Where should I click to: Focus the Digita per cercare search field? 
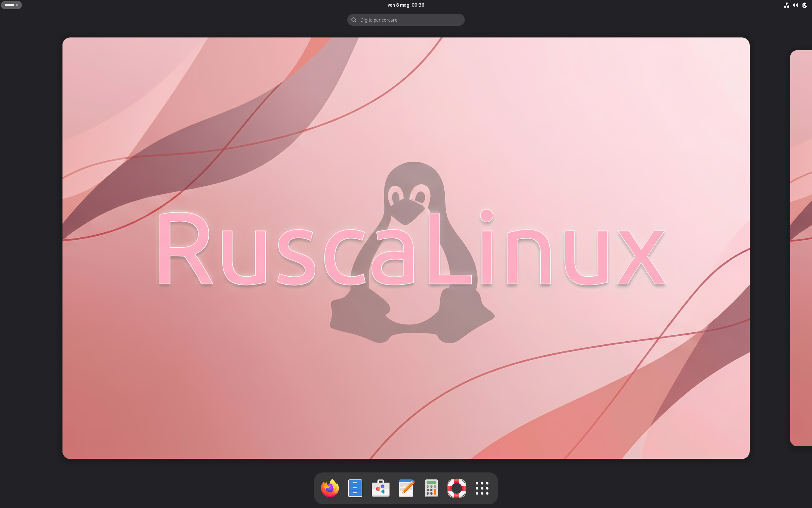click(406, 20)
